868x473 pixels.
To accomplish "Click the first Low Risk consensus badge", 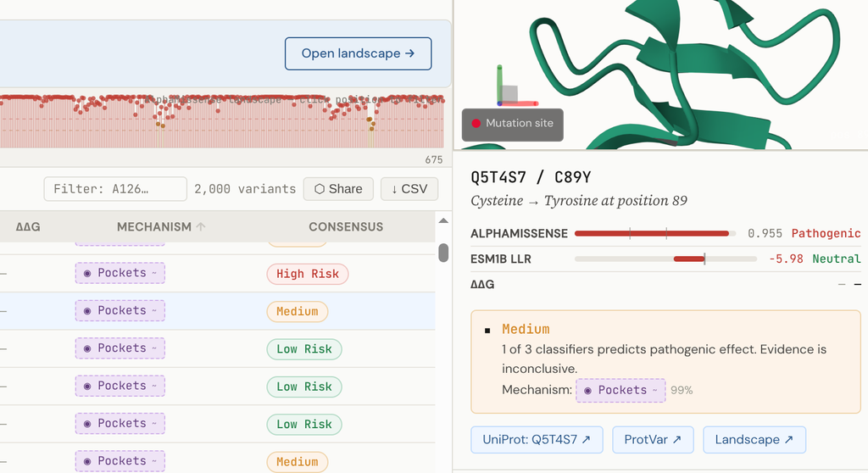I will 303,349.
